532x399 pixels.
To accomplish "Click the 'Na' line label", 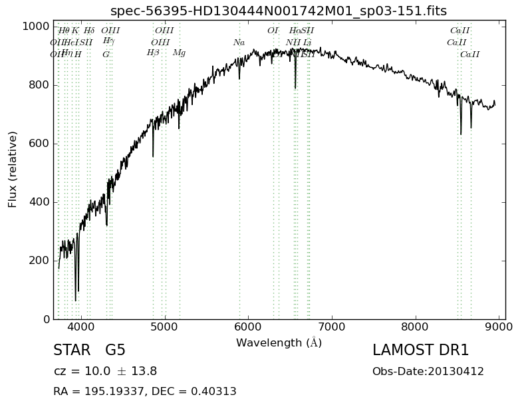I will pos(239,43).
